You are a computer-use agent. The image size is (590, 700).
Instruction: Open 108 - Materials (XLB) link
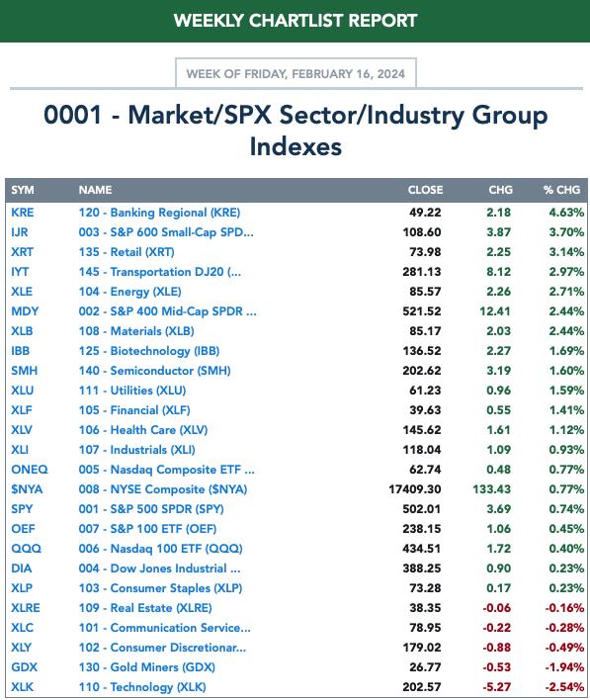(136, 331)
